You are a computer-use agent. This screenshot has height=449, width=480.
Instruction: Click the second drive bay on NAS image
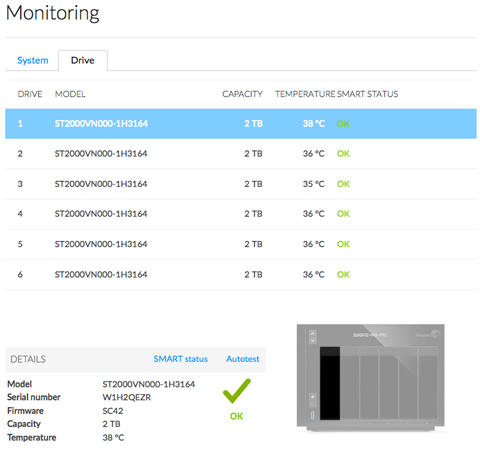pyautogui.click(x=350, y=383)
